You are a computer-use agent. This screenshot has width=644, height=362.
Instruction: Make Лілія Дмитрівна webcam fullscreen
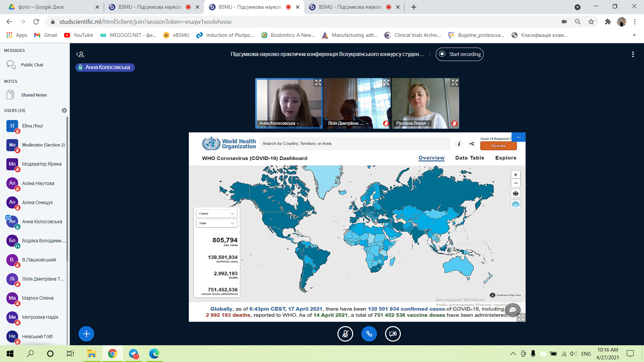coord(386,82)
